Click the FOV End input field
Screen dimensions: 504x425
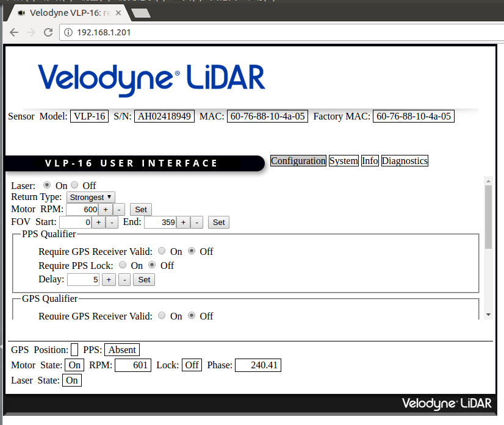click(x=160, y=223)
